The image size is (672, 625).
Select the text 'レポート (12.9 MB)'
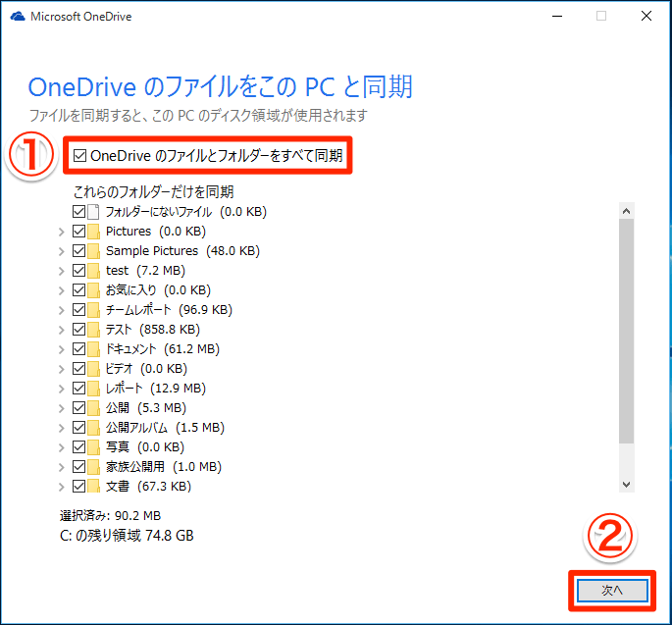[x=156, y=389]
